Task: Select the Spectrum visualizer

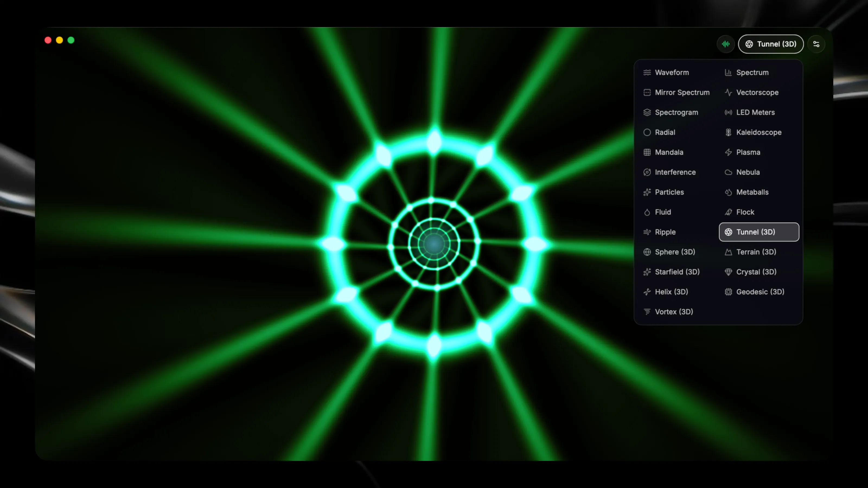Action: click(759, 72)
